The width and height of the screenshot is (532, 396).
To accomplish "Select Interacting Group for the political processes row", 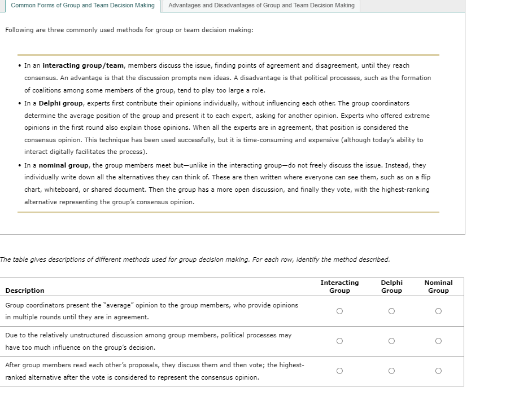I will (339, 340).
